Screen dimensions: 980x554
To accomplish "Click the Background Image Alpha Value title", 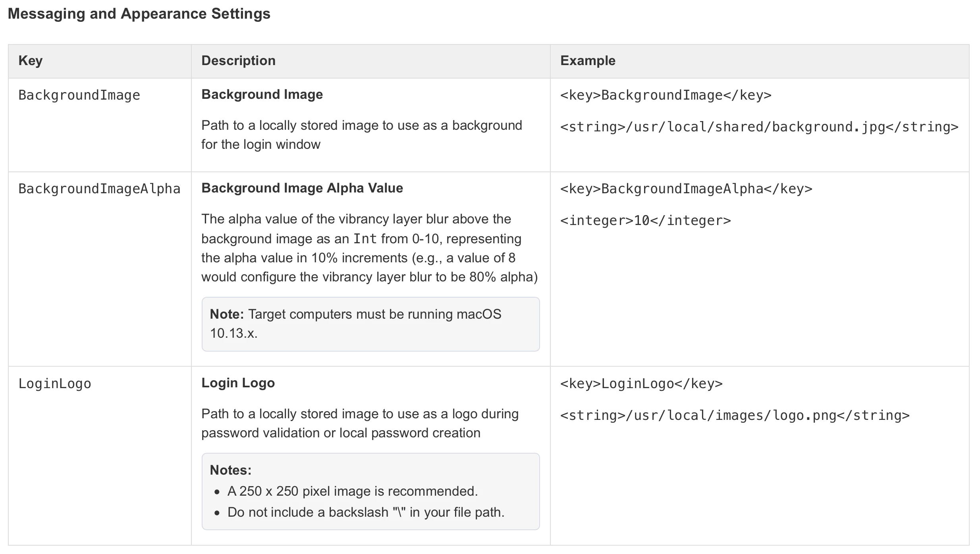I will [x=302, y=188].
